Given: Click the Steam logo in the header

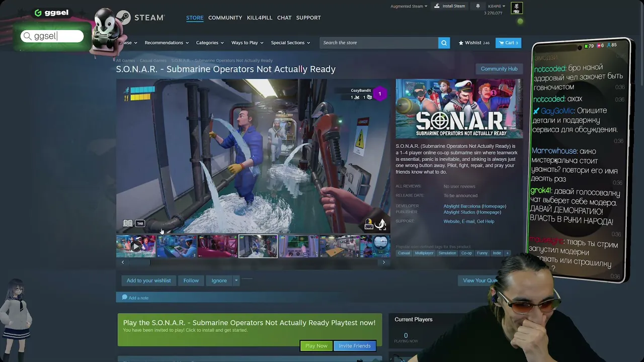Looking at the screenshot, I should [141, 18].
